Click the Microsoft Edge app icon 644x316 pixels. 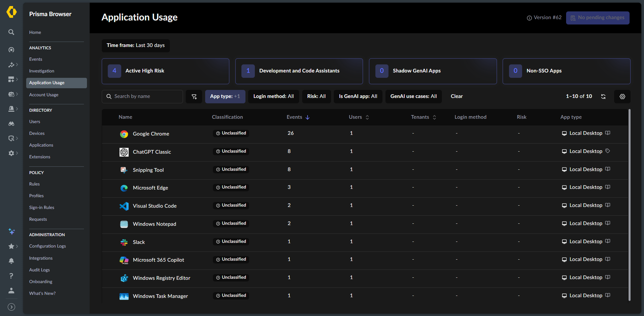124,188
